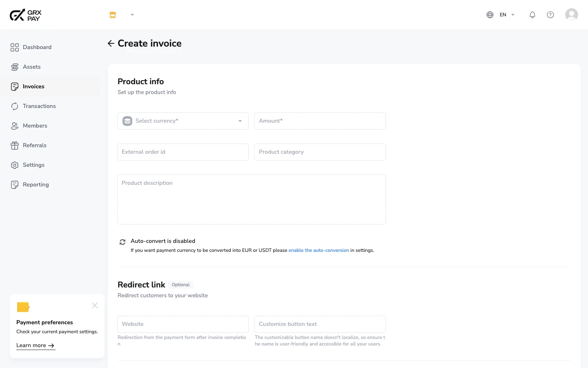588x368 pixels.
Task: Click the Amount input field
Action: 320,121
